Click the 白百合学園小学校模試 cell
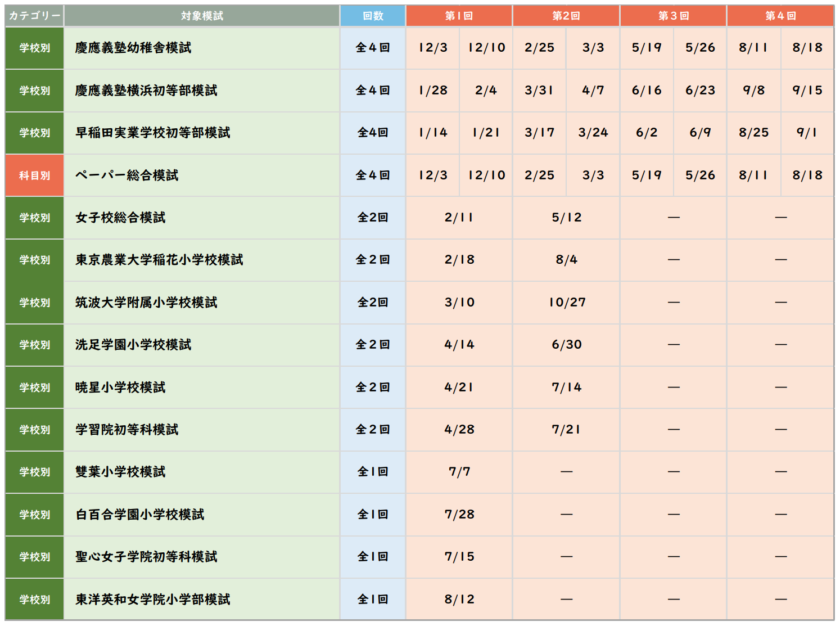Screen dimensions: 840x626 [x=202, y=515]
